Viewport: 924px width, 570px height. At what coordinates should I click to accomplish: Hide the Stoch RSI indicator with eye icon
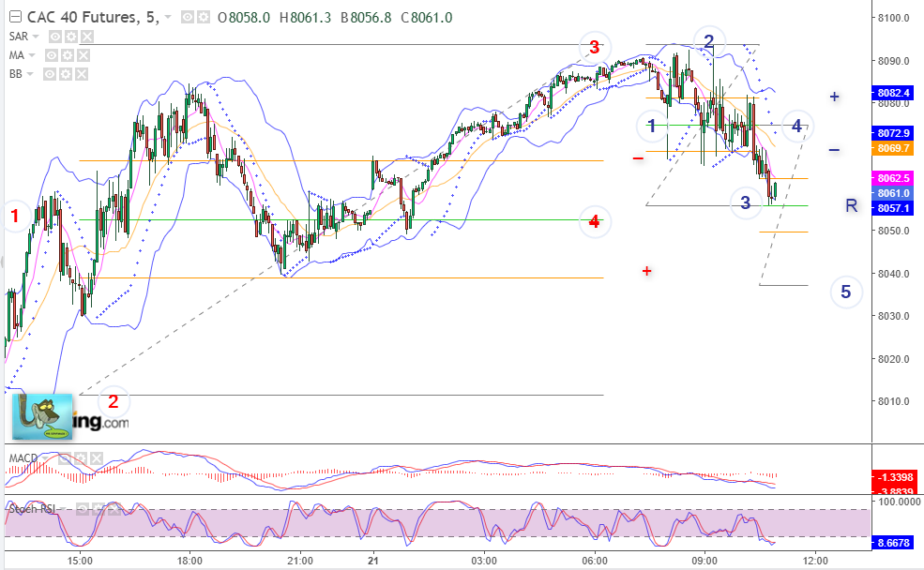pos(83,509)
